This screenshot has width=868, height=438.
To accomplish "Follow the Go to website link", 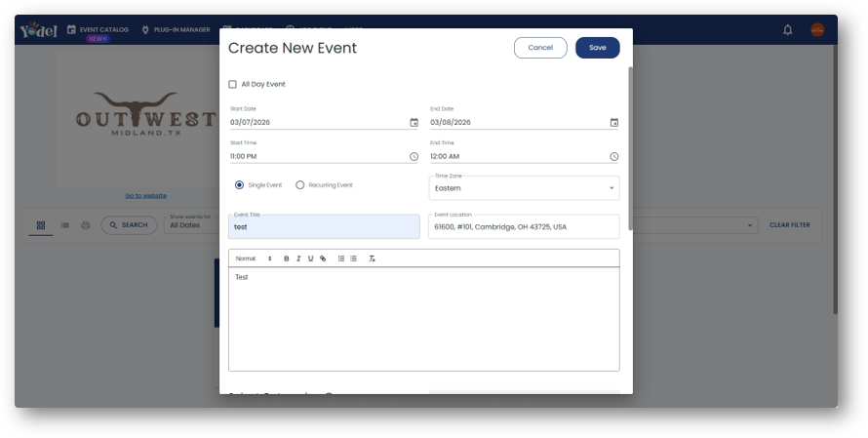I will click(x=145, y=195).
